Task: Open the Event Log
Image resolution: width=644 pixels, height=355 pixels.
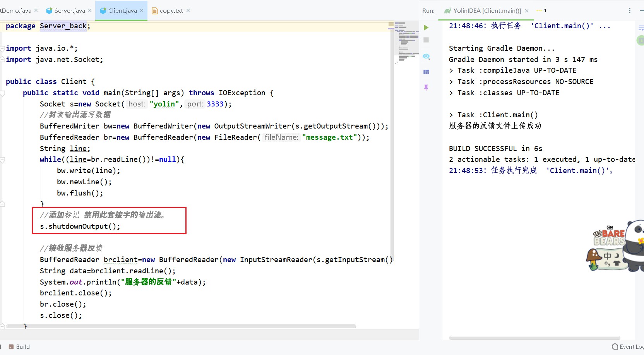Action: pos(628,347)
